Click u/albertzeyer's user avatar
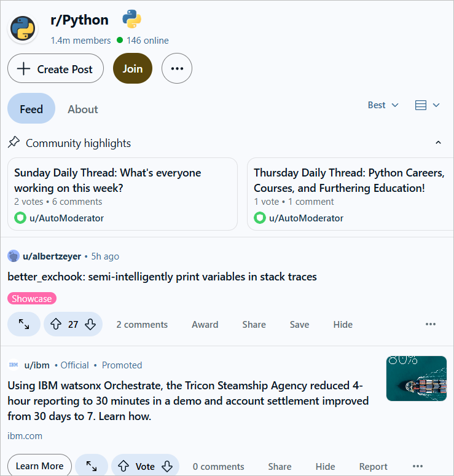 coord(14,256)
